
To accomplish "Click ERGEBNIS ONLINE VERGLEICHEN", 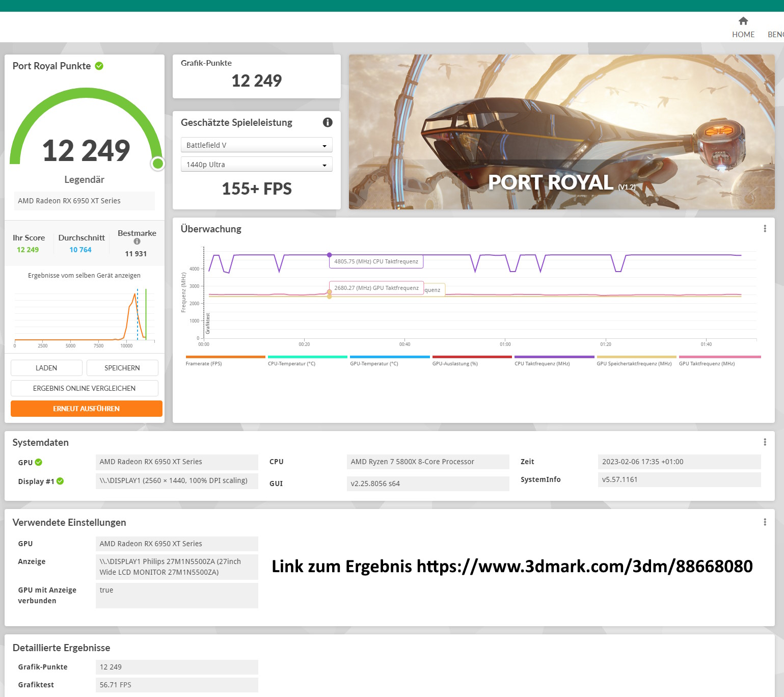I will [x=85, y=388].
